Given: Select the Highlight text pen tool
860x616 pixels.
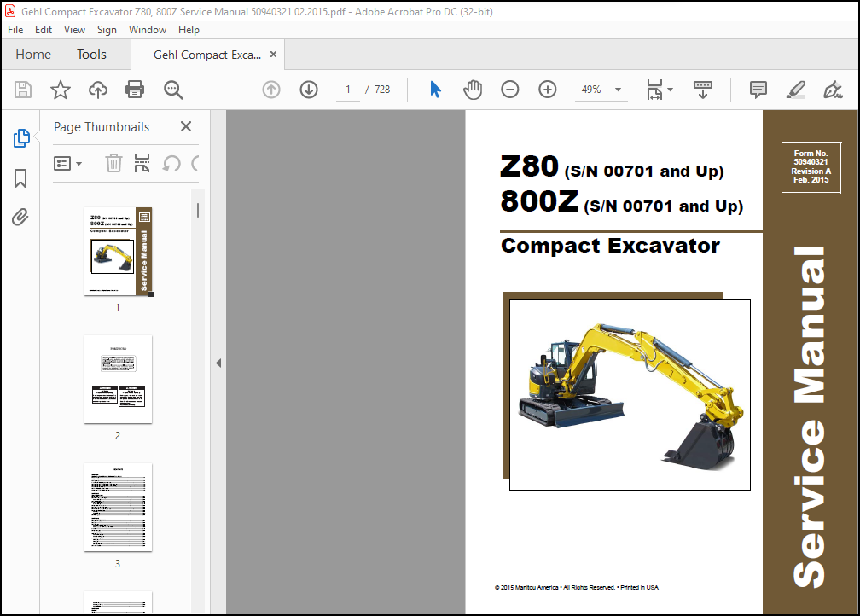Looking at the screenshot, I should coord(795,90).
